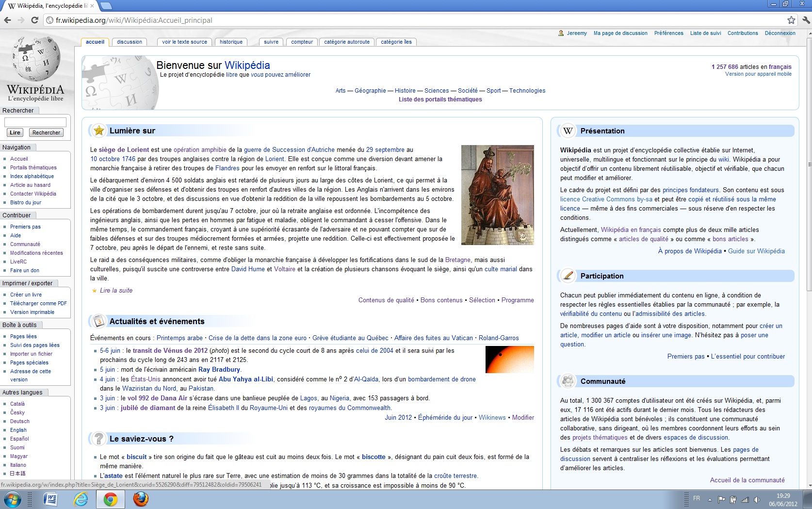812x509 pixels.
Task: Click the Venus transit photo thumbnail
Action: tap(509, 359)
